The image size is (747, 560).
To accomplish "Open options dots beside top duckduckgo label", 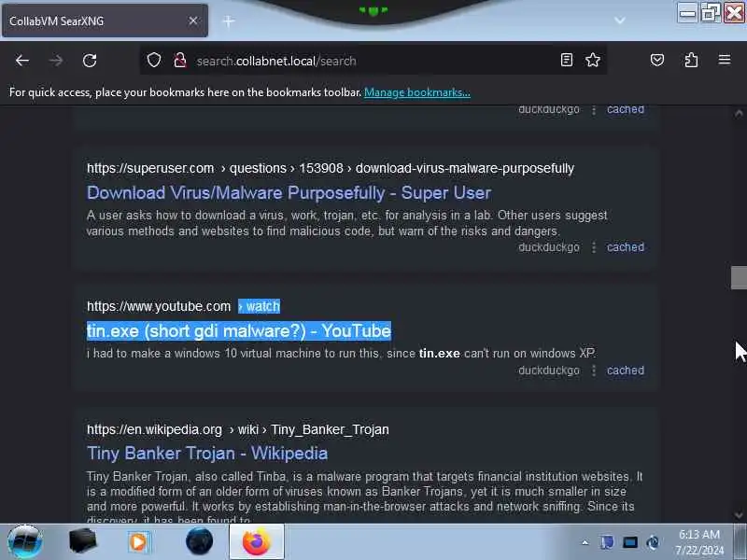I will (x=594, y=110).
